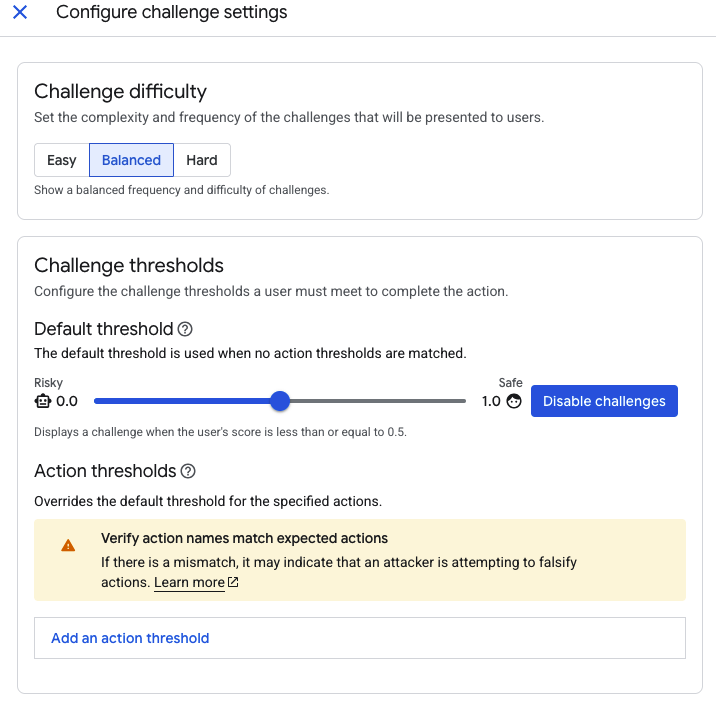Open the Action thresholds help icon
This screenshot has height=711, width=716.
[188, 471]
